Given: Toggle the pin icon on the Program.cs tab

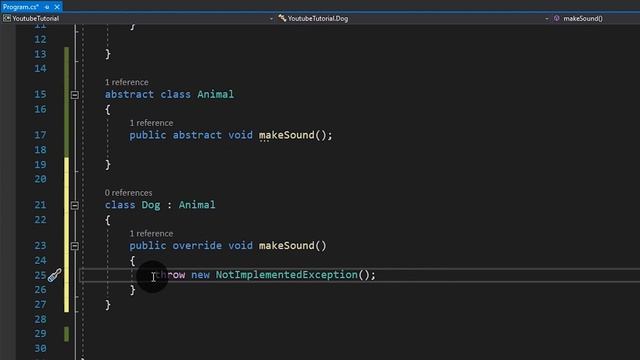Looking at the screenshot, I should (x=47, y=7).
